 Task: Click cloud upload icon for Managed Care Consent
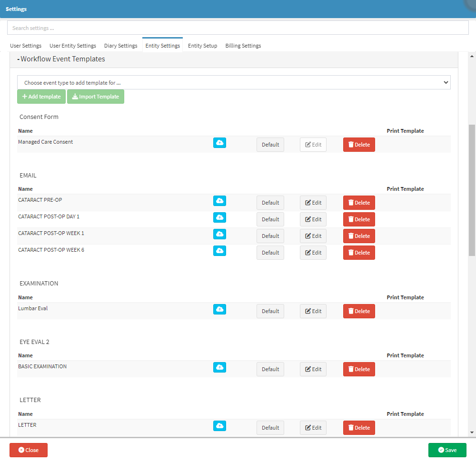coord(219,143)
